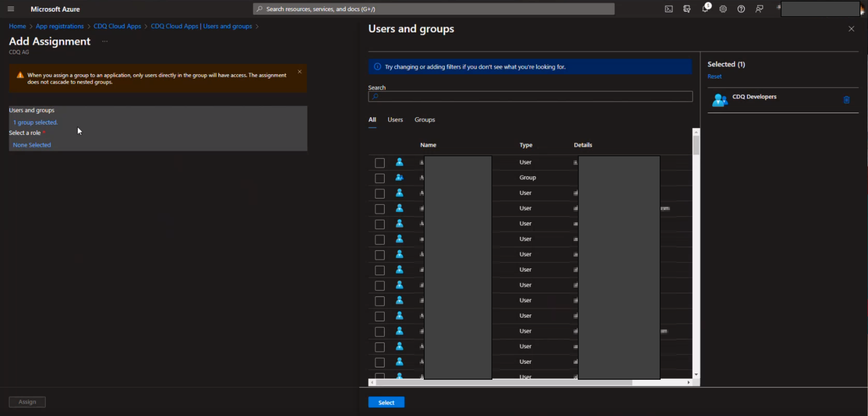Viewport: 868px width, 416px height.
Task: Tick the checkbox of the sixth list row
Action: [x=380, y=240]
